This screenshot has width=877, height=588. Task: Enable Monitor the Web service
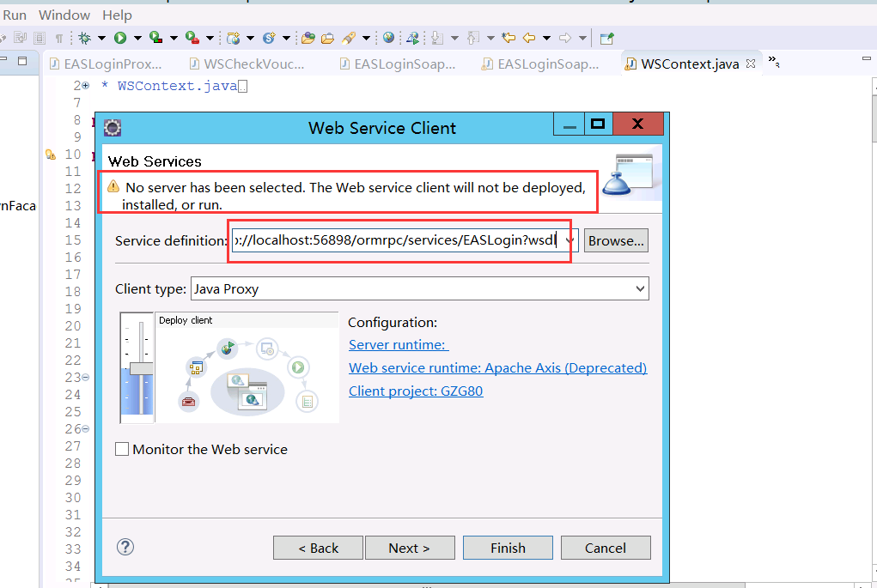pyautogui.click(x=121, y=449)
